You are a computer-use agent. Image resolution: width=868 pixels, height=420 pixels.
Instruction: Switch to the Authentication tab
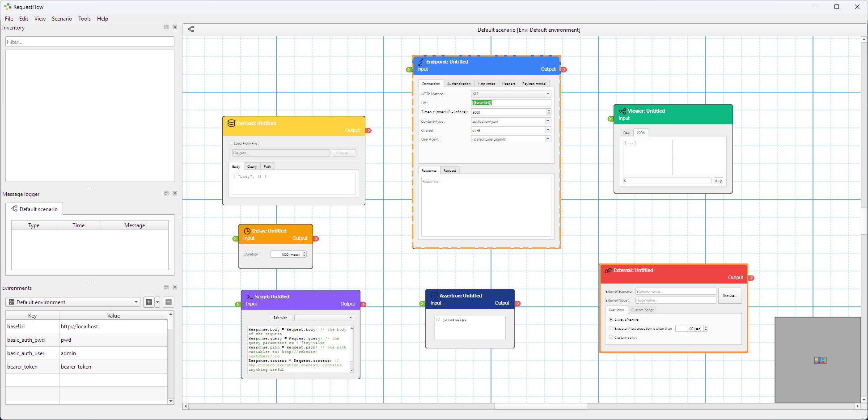pos(458,84)
